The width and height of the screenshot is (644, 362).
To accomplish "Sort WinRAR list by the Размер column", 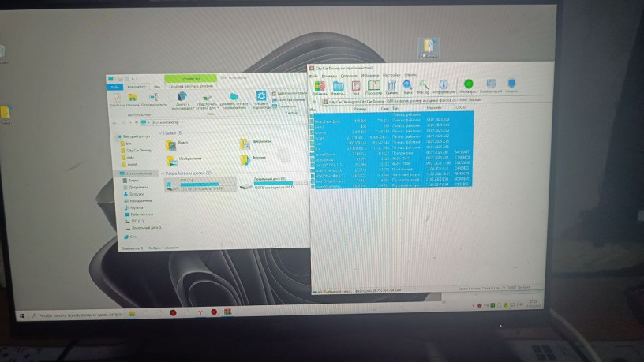I will [x=360, y=109].
